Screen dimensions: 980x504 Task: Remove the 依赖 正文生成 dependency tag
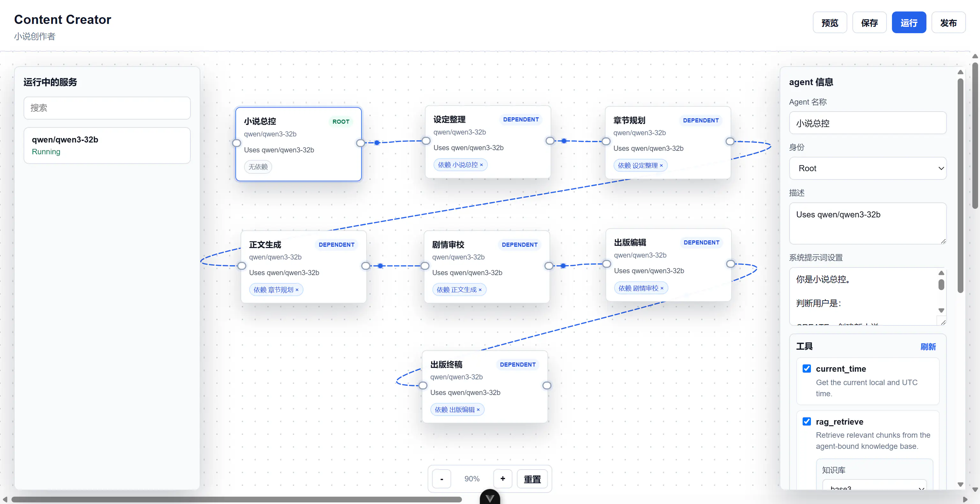click(480, 290)
